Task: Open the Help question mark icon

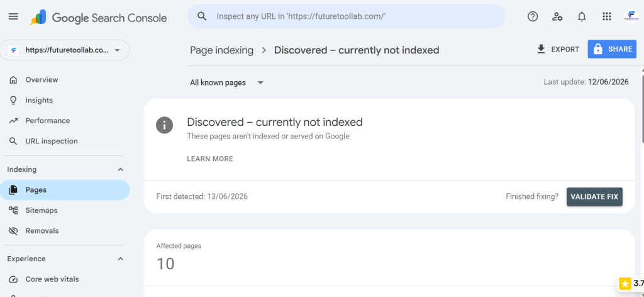Action: 533,16
